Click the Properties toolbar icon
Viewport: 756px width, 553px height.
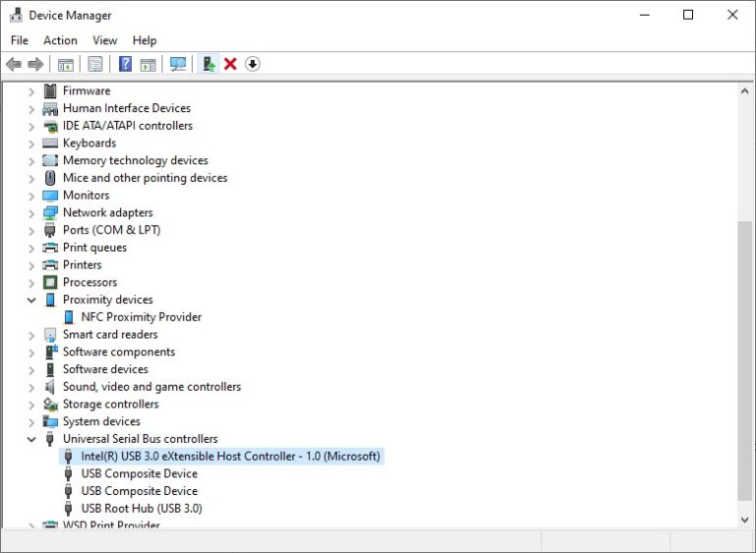click(x=94, y=64)
